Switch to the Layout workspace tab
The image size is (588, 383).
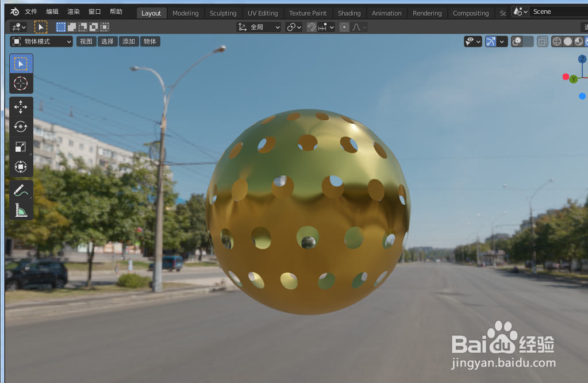point(151,13)
